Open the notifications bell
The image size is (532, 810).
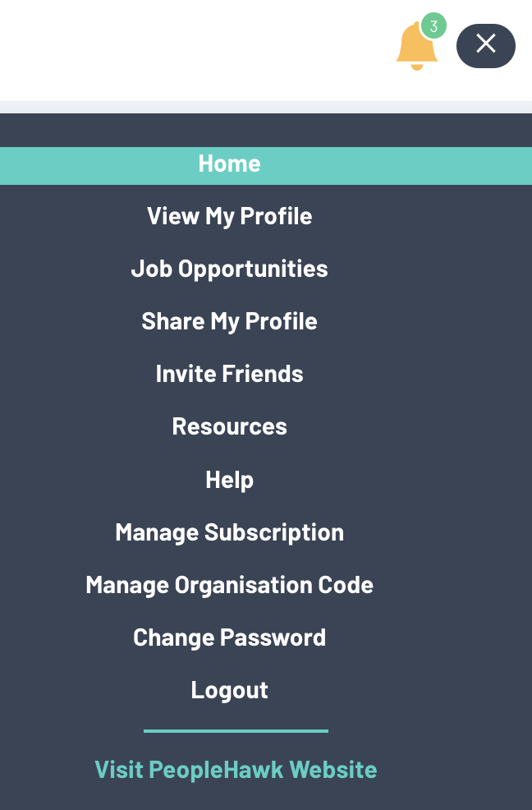[x=415, y=48]
